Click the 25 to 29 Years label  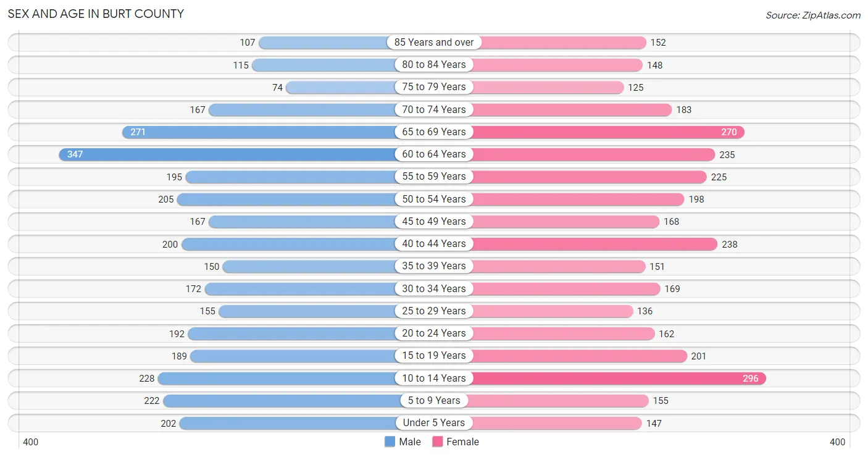[434, 311]
